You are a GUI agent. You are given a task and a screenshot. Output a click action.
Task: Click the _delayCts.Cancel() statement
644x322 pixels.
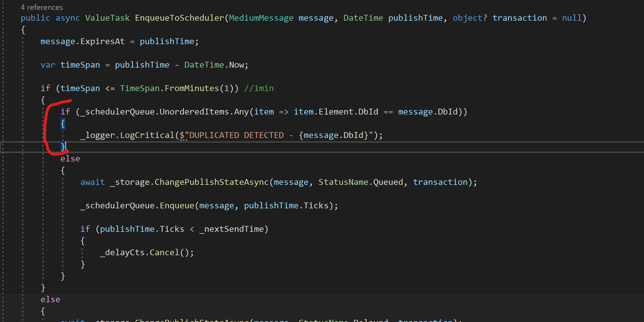coord(146,252)
